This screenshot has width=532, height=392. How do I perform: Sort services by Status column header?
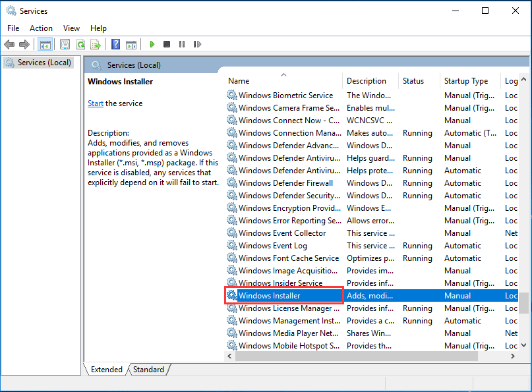pos(413,81)
